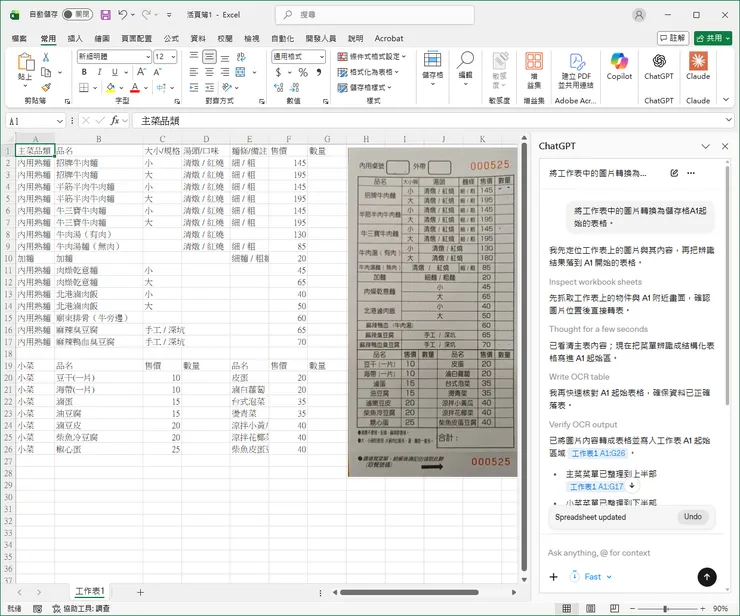Open the ChatGPT add-in icon
The width and height of the screenshot is (740, 616).
pos(659,66)
